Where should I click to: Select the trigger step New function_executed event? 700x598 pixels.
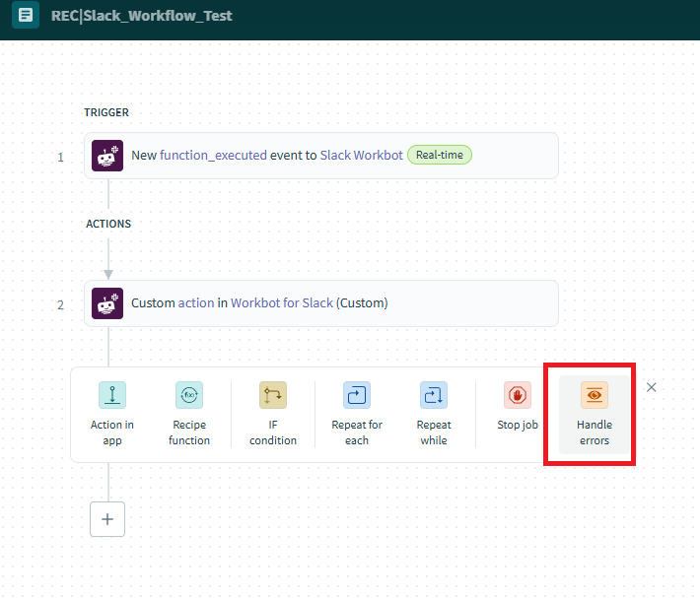(x=321, y=156)
